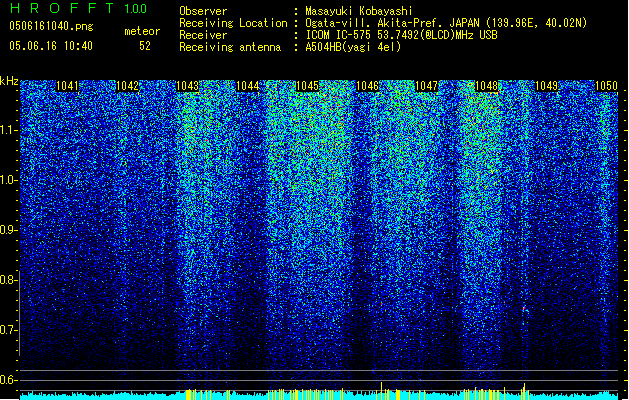Click the Ogata-vill. Akita-Pref. JAPAN location text
Screen dimensions: 629x400
(x=446, y=23)
